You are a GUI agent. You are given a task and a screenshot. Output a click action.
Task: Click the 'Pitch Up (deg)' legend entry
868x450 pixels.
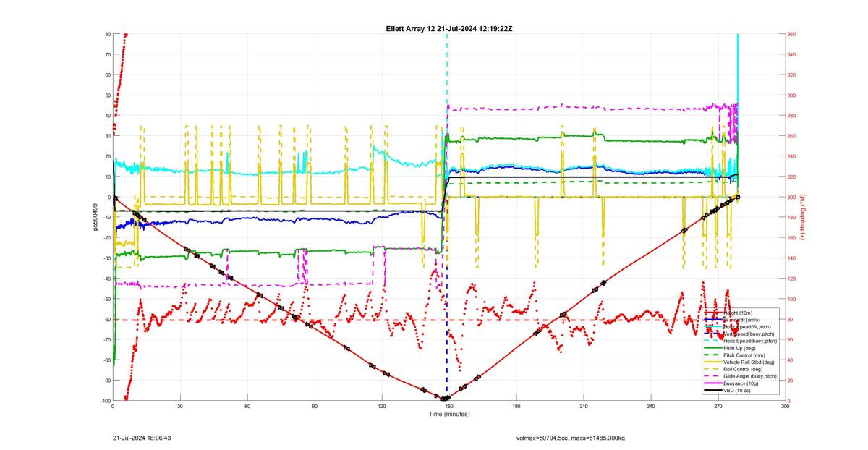click(739, 348)
